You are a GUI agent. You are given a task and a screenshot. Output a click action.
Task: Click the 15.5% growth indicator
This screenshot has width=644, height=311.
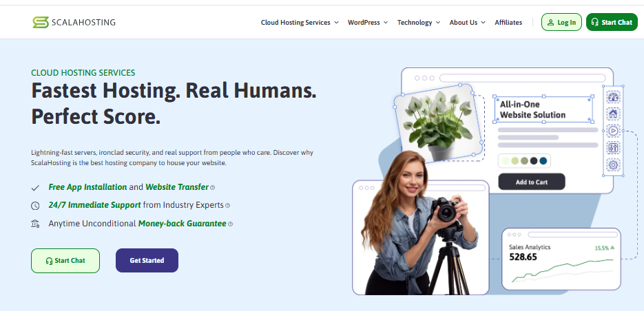click(604, 248)
